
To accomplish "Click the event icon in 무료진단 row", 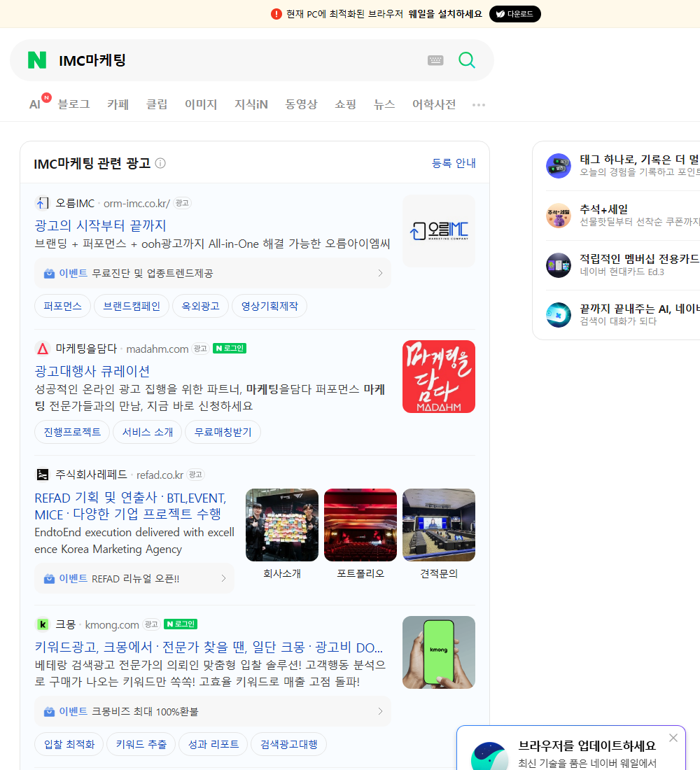I will (x=49, y=273).
